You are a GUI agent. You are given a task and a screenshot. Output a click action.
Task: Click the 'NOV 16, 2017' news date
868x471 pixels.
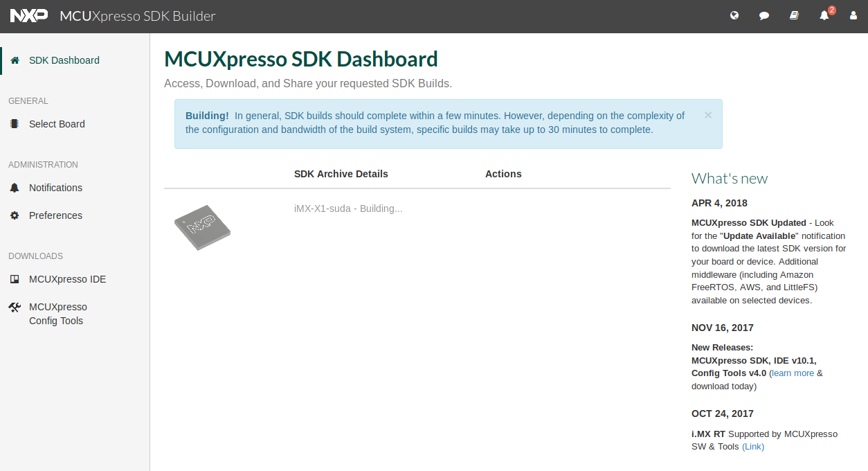coord(723,328)
